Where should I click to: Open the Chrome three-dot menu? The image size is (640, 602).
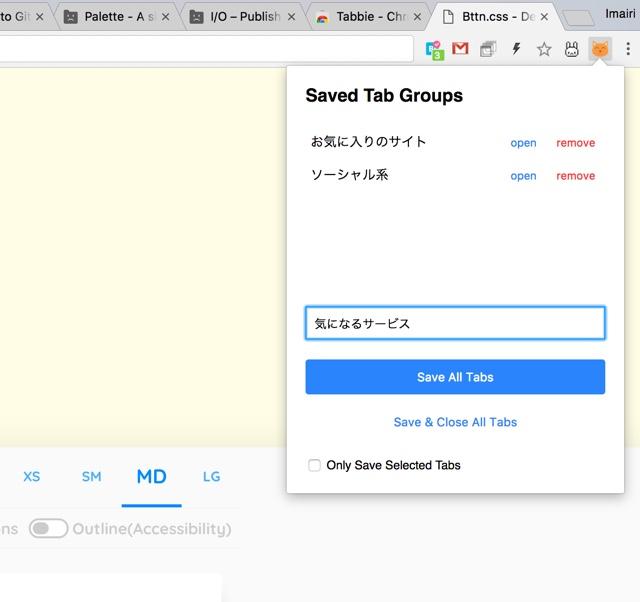628,49
